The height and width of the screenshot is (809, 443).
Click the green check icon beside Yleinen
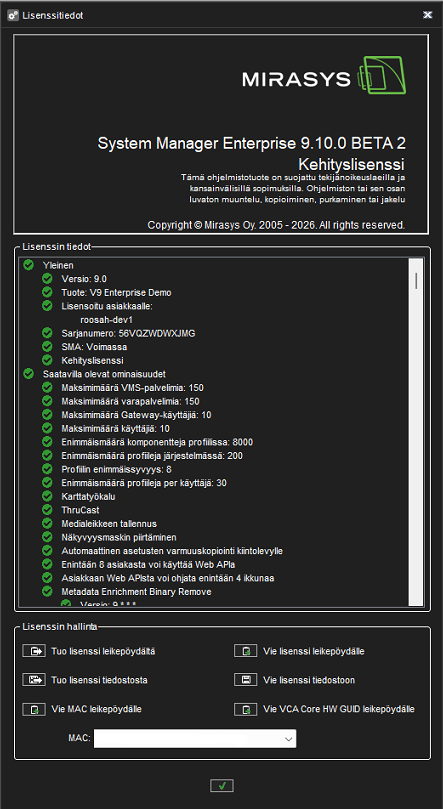(x=28, y=265)
